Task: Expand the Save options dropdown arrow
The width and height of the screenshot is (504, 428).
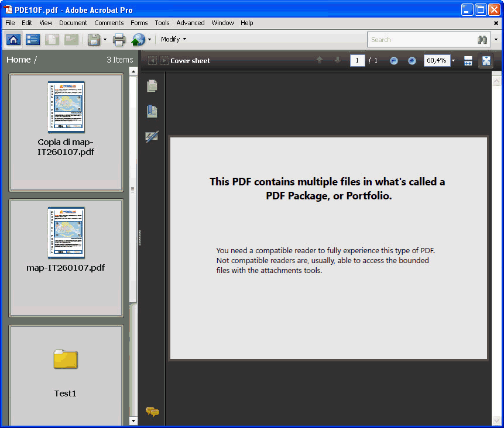Action: (105, 40)
